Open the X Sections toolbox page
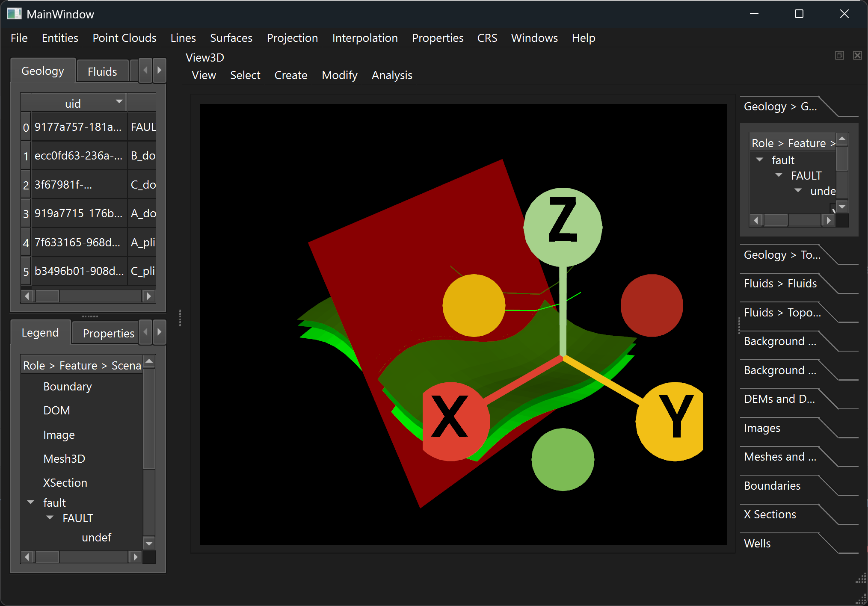The image size is (868, 606). 770,514
